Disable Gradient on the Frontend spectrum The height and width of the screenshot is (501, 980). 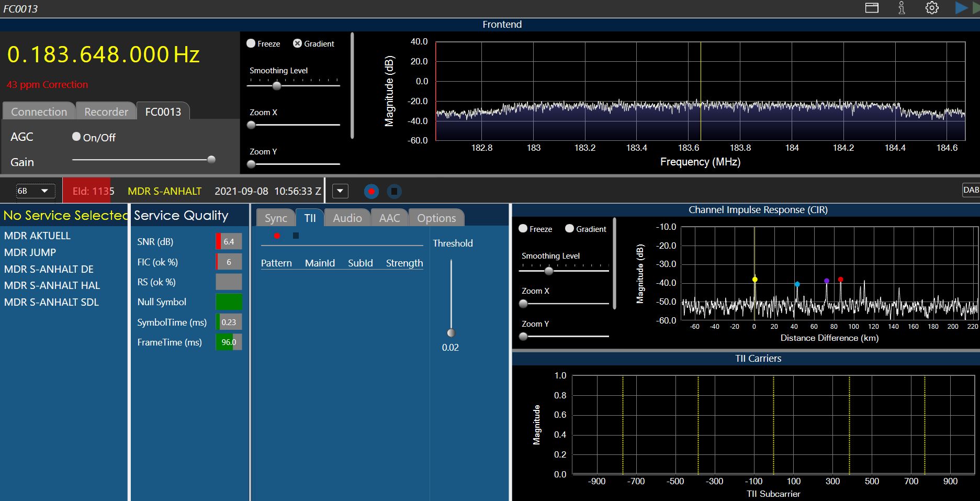click(x=297, y=43)
